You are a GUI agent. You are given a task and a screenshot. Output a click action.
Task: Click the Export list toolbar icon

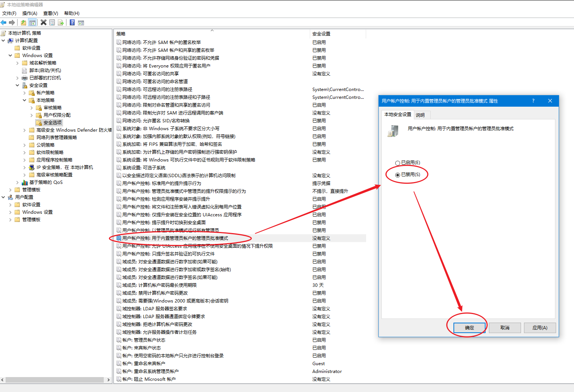61,22
